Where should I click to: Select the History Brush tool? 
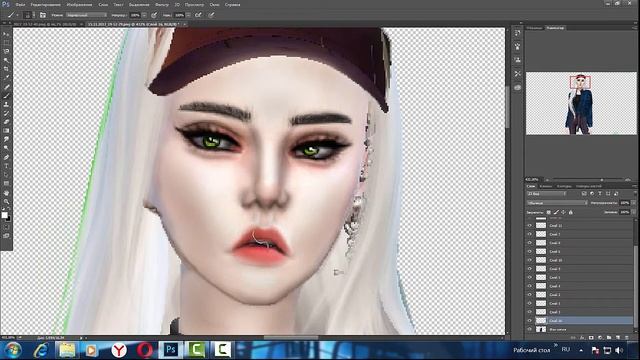[x=6, y=113]
